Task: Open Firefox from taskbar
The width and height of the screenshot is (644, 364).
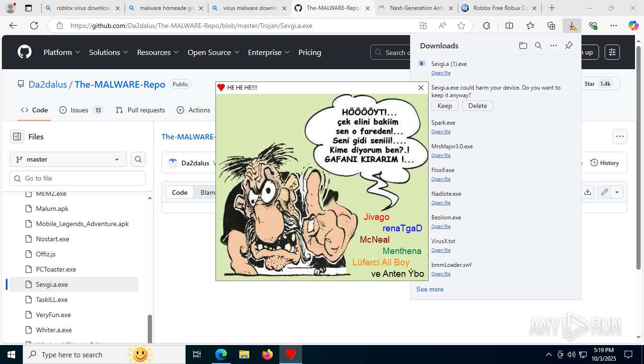Action: 268,355
